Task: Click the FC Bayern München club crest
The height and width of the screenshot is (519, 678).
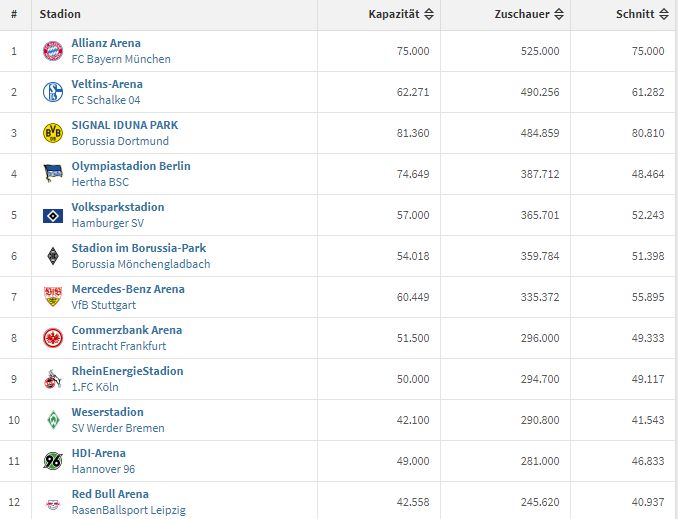Action: pos(53,51)
